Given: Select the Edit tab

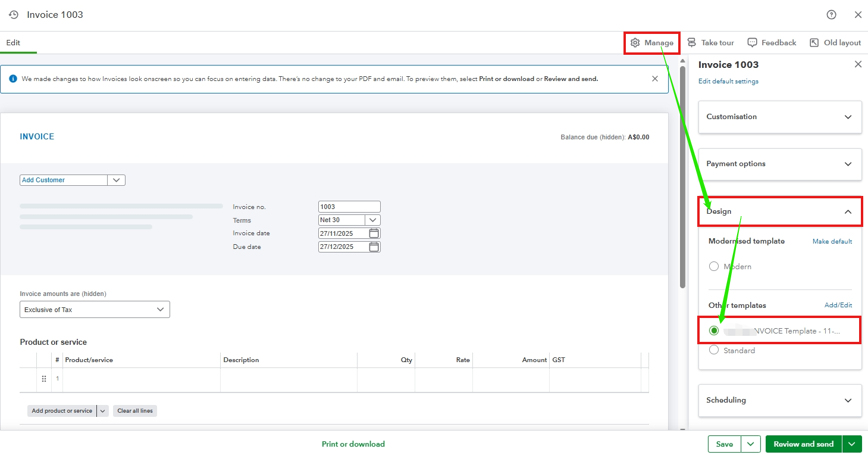Looking at the screenshot, I should pyautogui.click(x=13, y=43).
